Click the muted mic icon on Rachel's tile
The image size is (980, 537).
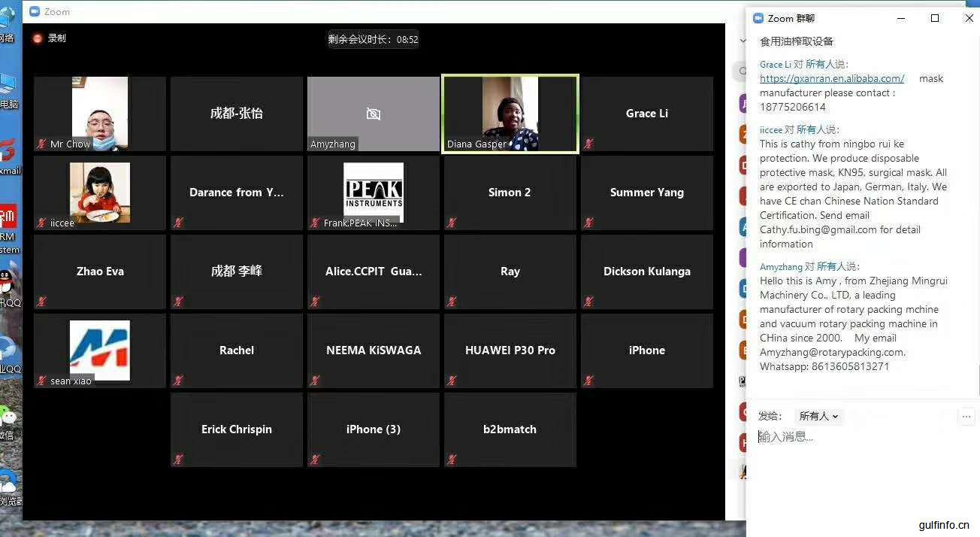[178, 381]
